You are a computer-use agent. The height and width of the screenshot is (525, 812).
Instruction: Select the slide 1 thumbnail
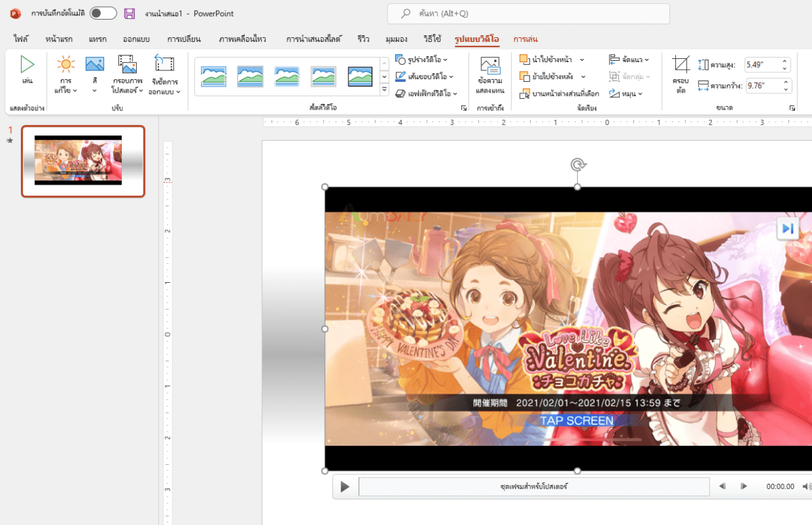pyautogui.click(x=83, y=161)
